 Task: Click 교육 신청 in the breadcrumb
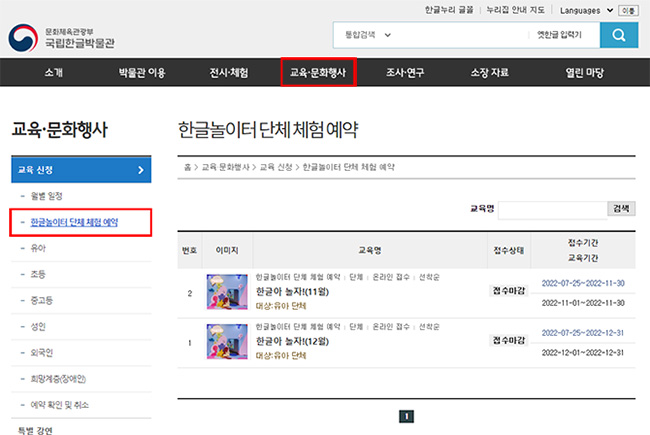[x=276, y=167]
